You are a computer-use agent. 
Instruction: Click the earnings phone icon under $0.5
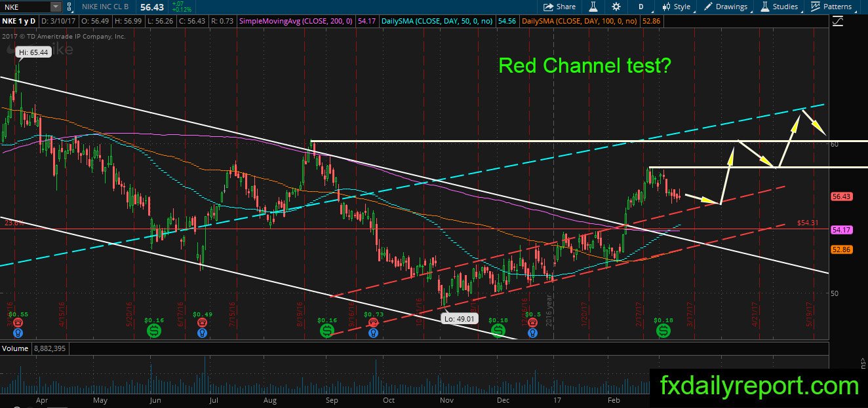[x=532, y=322]
